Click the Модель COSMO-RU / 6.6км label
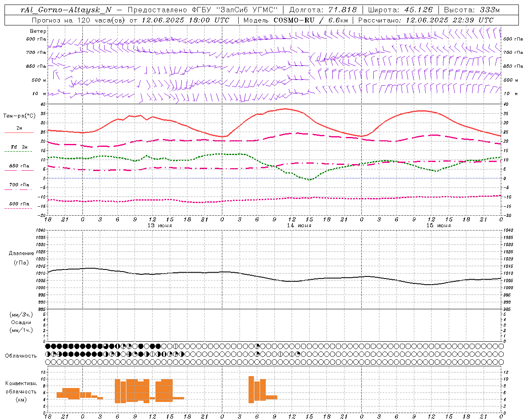The height and width of the screenshot is (420, 525). pos(296,20)
